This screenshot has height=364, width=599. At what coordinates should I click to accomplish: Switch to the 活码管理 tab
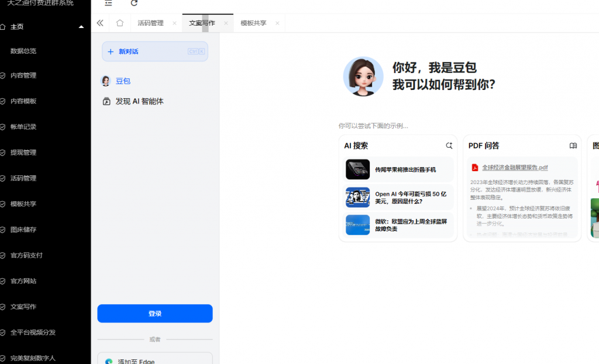[150, 23]
